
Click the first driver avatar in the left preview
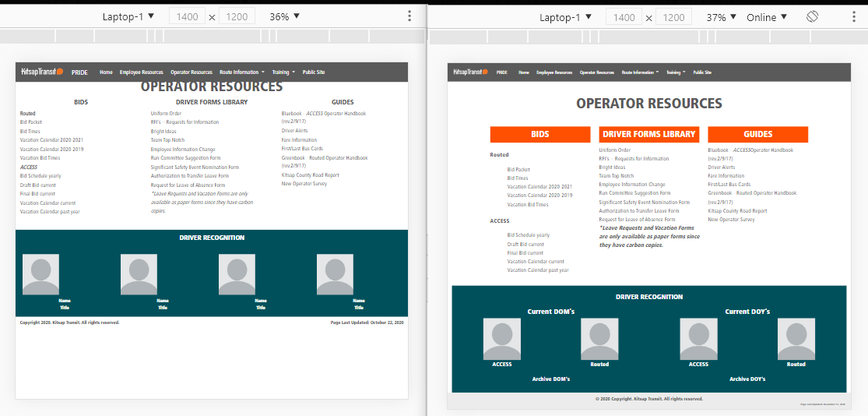tap(42, 274)
